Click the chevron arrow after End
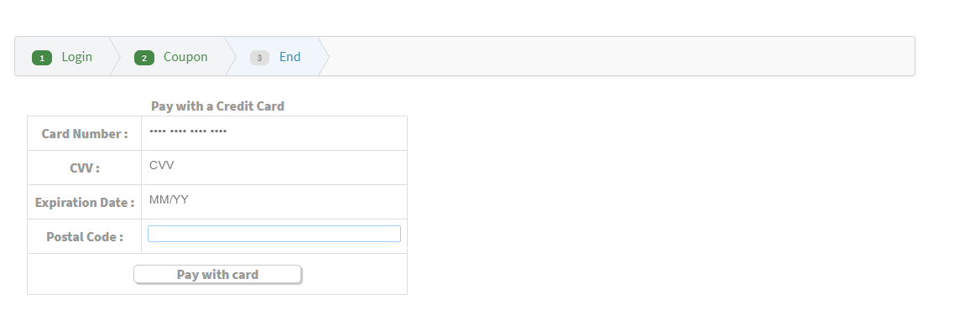 point(324,57)
